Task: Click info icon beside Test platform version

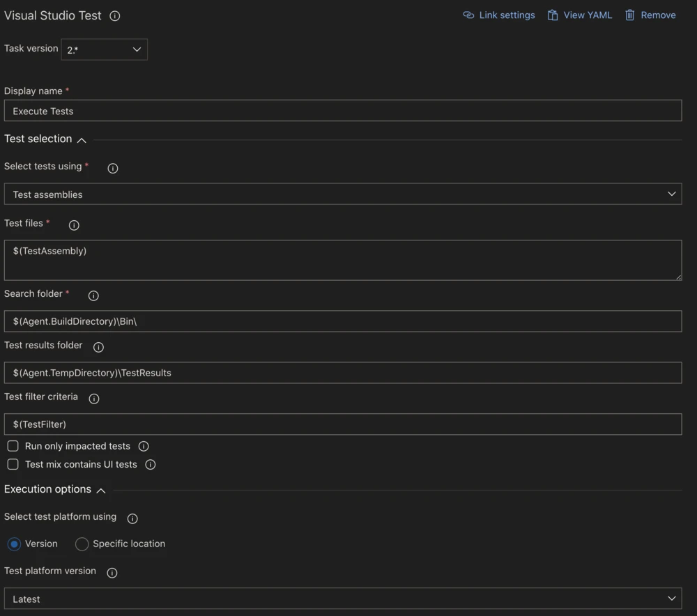Action: tap(112, 573)
